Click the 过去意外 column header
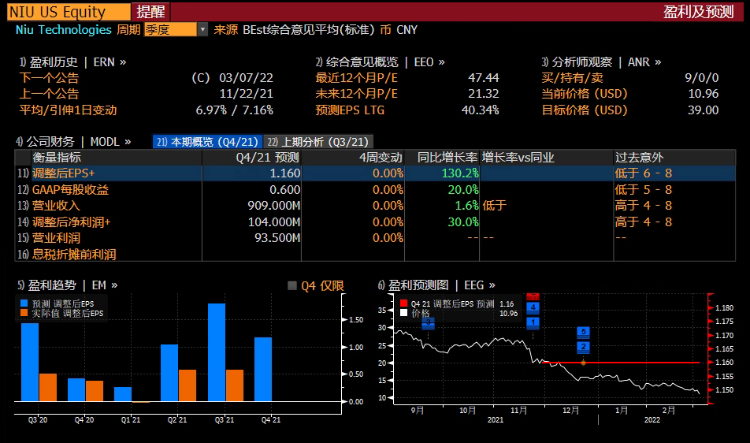The image size is (750, 443). pos(674,157)
